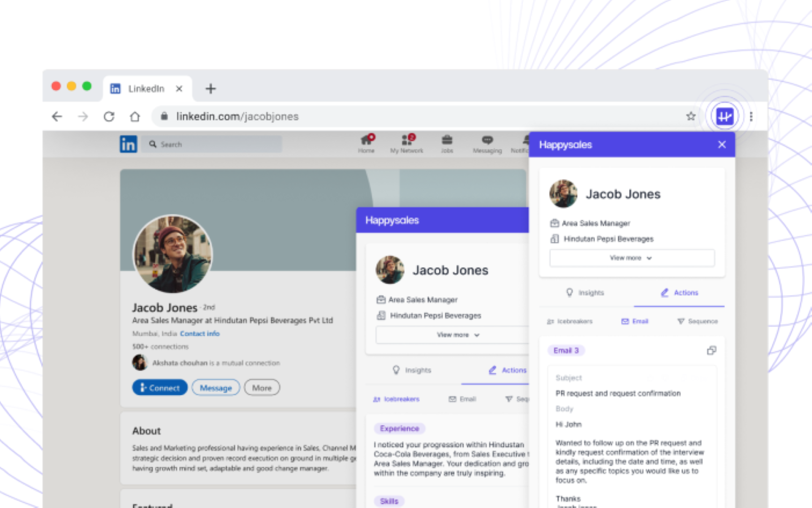
Task: Click the Connect button on Jacob Jones profile
Action: tap(160, 388)
